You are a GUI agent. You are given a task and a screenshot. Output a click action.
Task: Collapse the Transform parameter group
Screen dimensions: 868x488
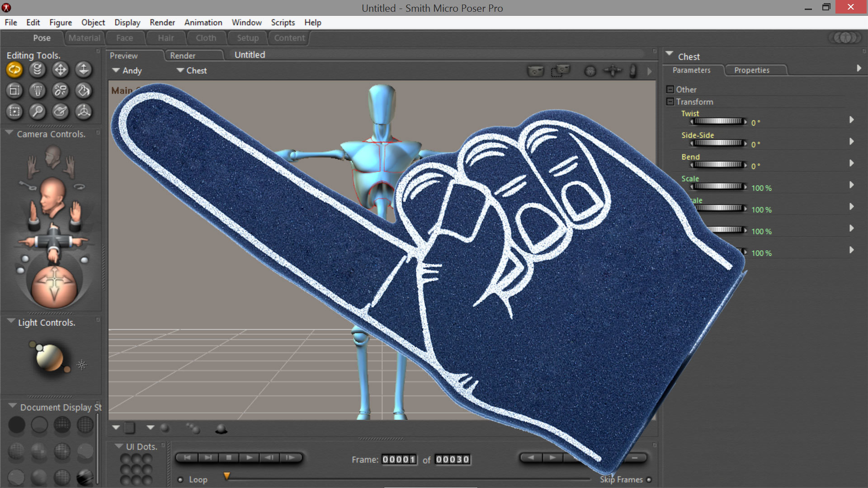point(670,102)
